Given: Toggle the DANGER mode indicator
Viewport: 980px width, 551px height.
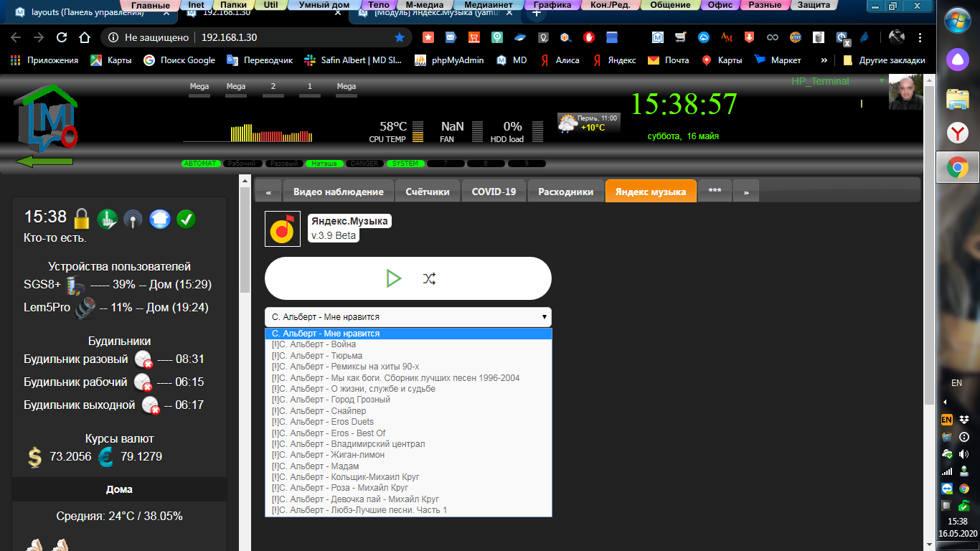Looking at the screenshot, I should [364, 164].
